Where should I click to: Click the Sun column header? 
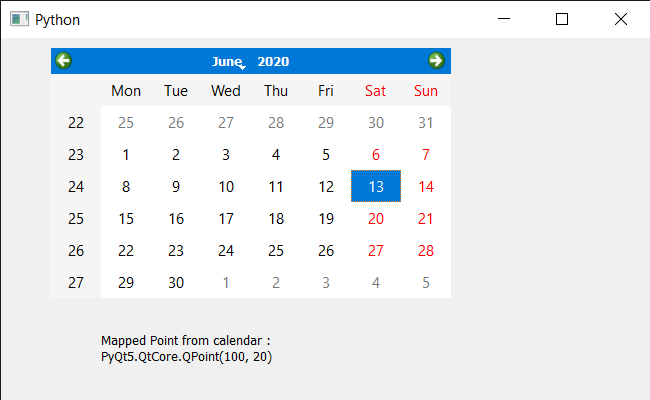pos(426,90)
